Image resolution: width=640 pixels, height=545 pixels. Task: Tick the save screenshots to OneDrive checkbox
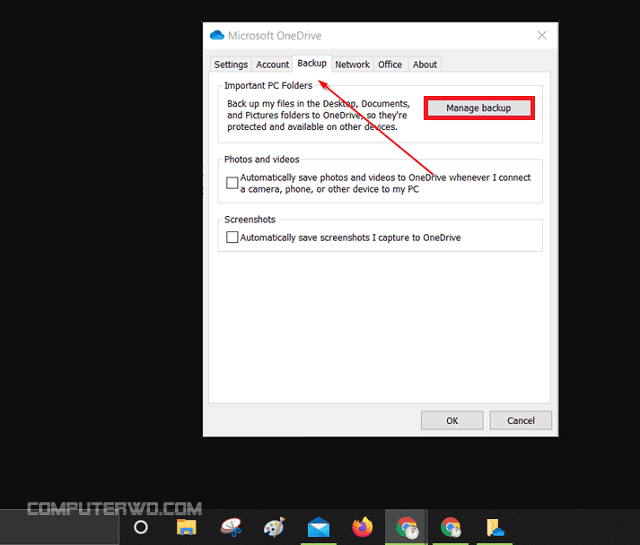pos(232,237)
